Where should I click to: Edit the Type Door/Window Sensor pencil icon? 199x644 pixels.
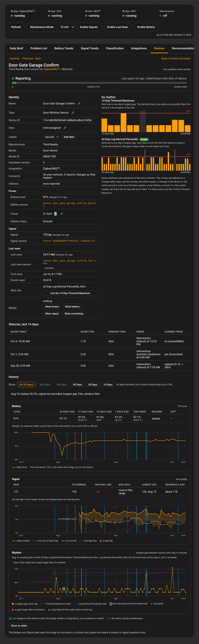(x=73, y=113)
